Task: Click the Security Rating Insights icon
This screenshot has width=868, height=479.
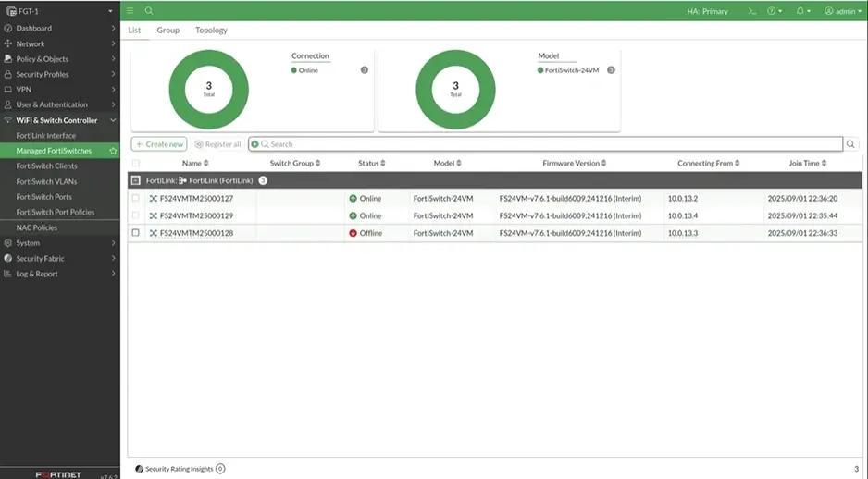Action: [139, 469]
